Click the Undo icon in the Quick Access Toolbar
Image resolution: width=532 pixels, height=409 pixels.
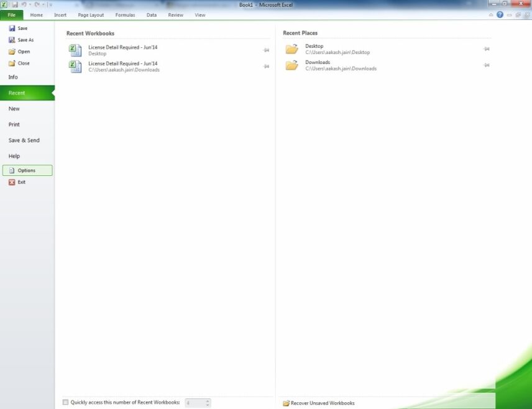click(x=25, y=4)
